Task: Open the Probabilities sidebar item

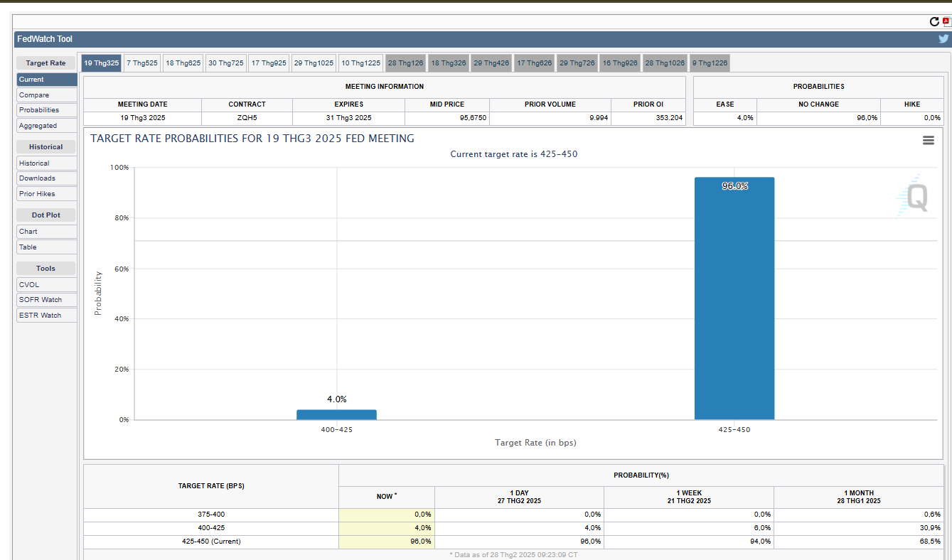Action: point(47,110)
